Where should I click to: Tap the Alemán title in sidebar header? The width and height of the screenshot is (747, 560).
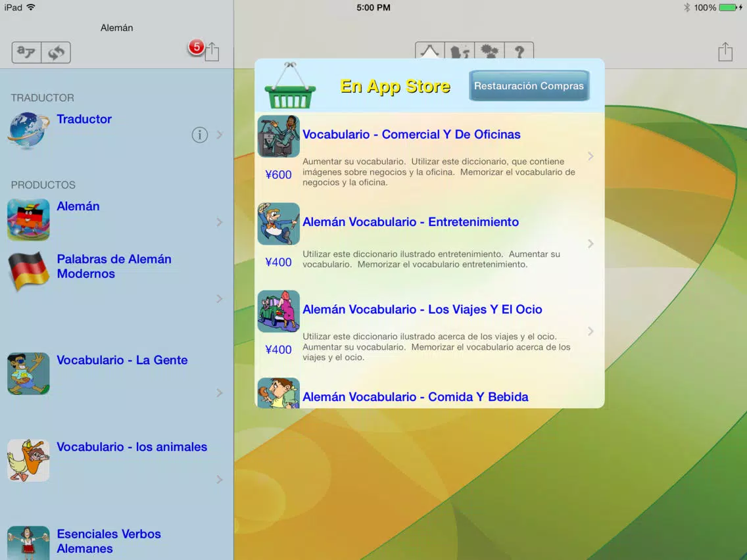tap(117, 28)
